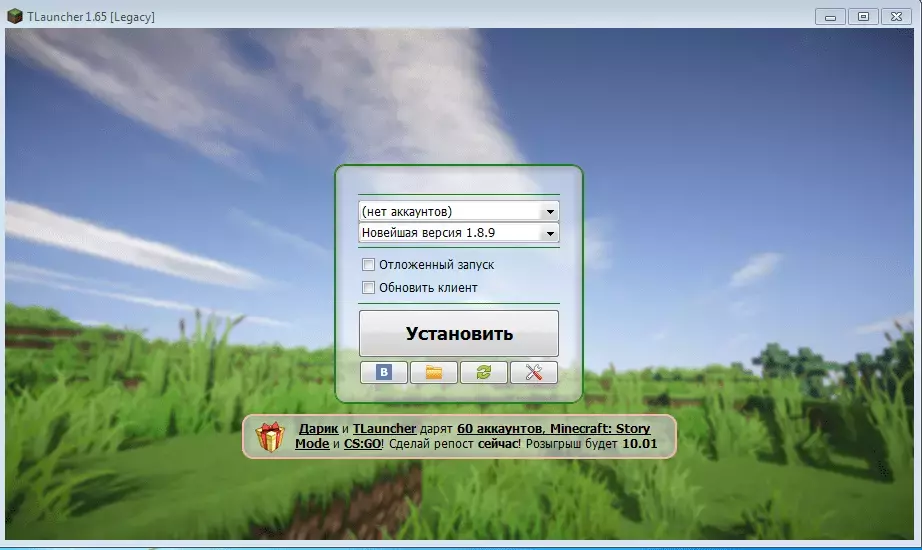Open settings via wrench and screwdriver icon
This screenshot has height=550, width=922.
tap(534, 372)
